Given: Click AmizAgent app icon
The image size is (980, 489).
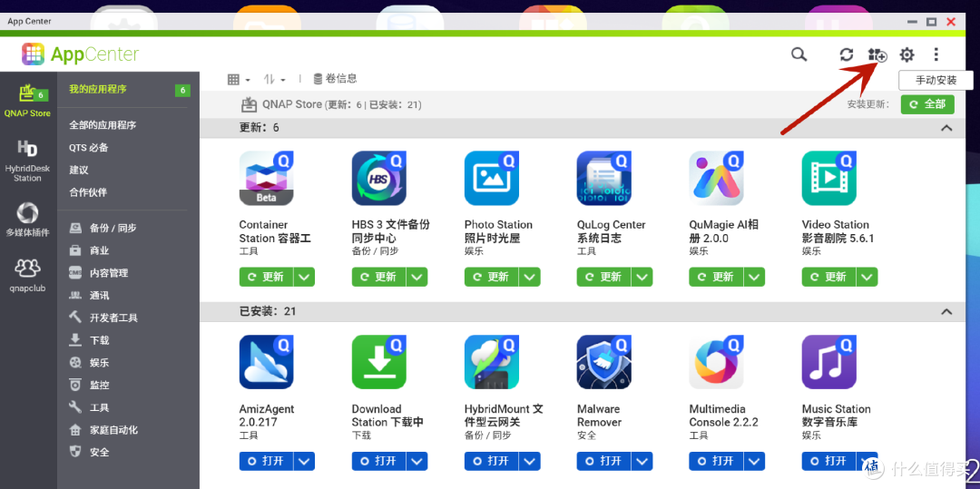Looking at the screenshot, I should [266, 362].
